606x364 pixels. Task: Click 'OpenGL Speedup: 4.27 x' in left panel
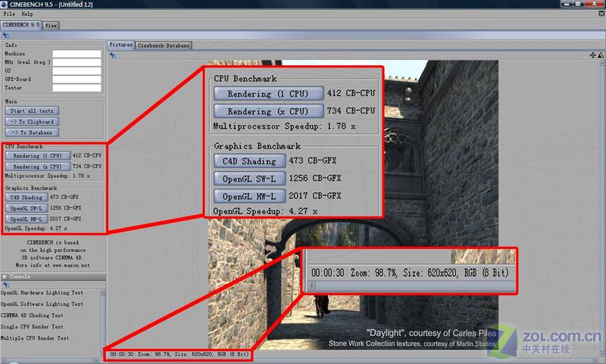pos(36,228)
